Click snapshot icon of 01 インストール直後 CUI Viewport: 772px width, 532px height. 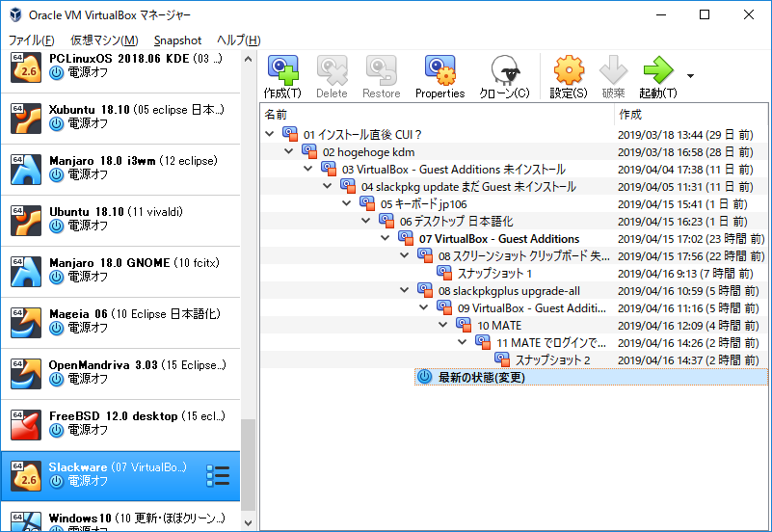pyautogui.click(x=290, y=134)
